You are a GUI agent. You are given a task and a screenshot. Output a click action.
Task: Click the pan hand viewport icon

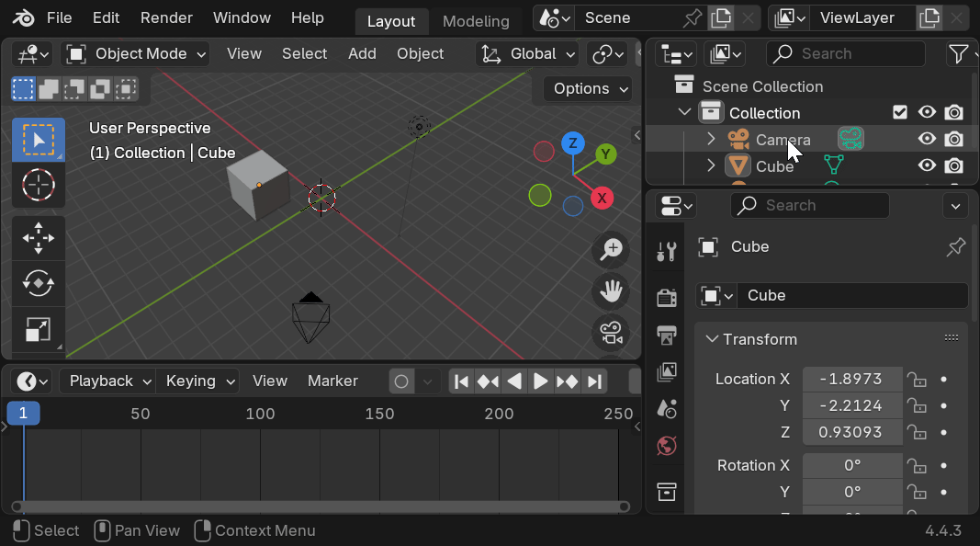coord(611,291)
